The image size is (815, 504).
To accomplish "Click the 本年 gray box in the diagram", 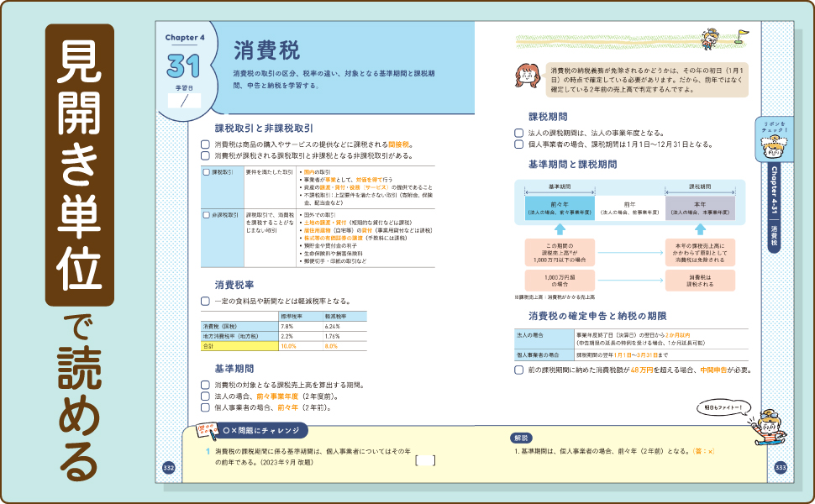I will click(700, 207).
